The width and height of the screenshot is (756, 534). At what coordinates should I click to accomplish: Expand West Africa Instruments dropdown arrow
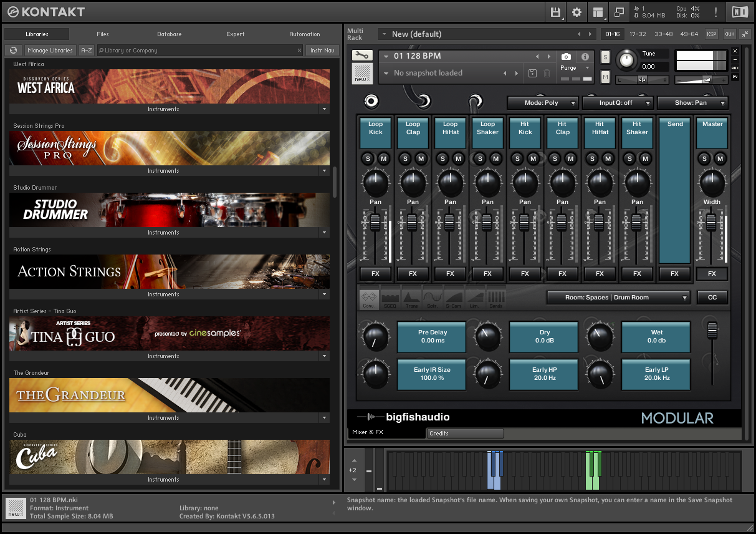(x=323, y=109)
